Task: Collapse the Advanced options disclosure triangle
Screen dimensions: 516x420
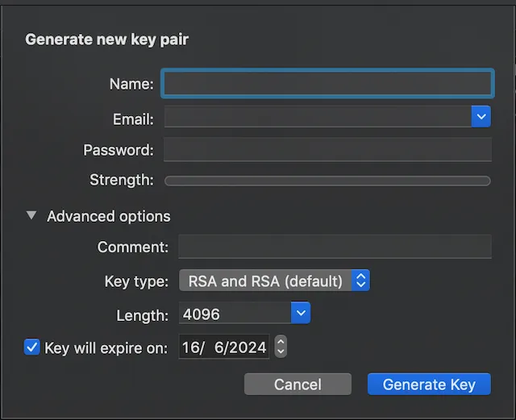Action: (31, 216)
